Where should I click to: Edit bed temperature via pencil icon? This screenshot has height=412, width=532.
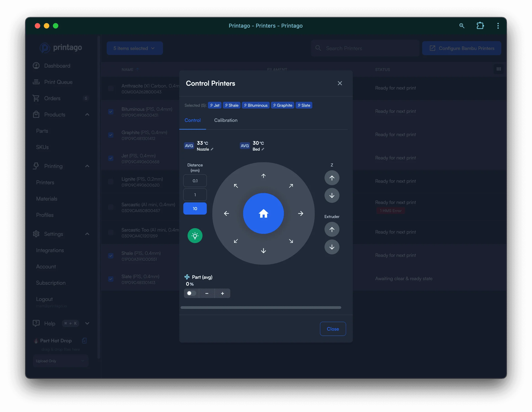point(263,149)
